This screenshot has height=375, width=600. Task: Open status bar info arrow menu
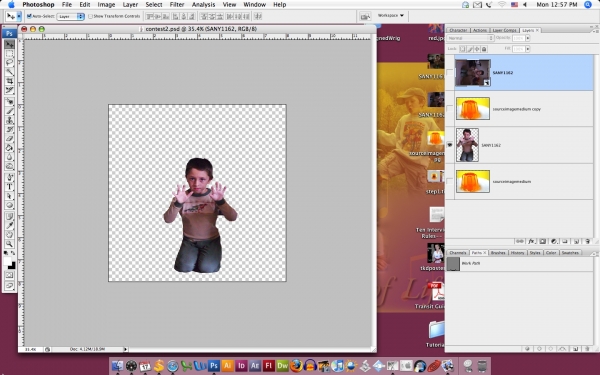[x=125, y=349]
